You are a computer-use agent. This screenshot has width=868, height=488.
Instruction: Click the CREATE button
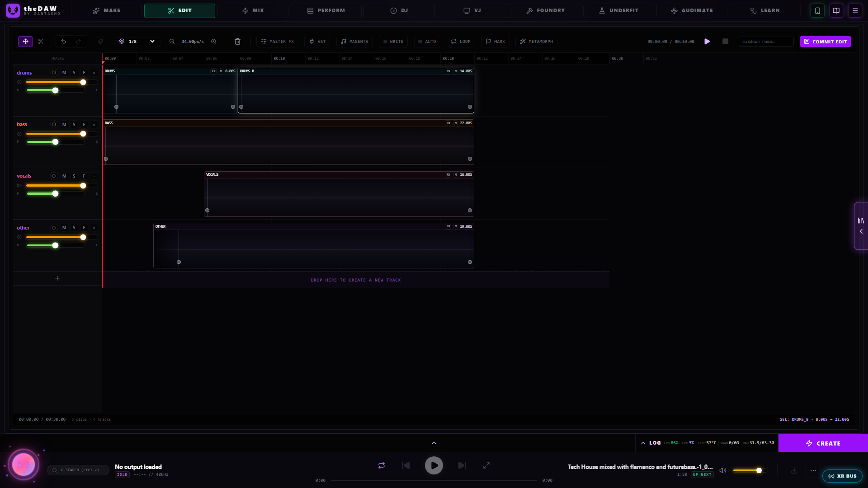(823, 443)
